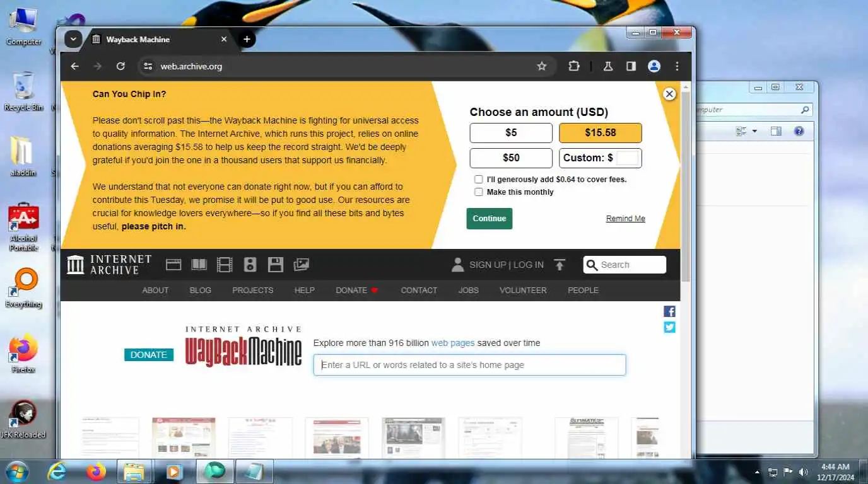868x484 pixels.
Task: Open the JOBS menu item
Action: (x=469, y=291)
